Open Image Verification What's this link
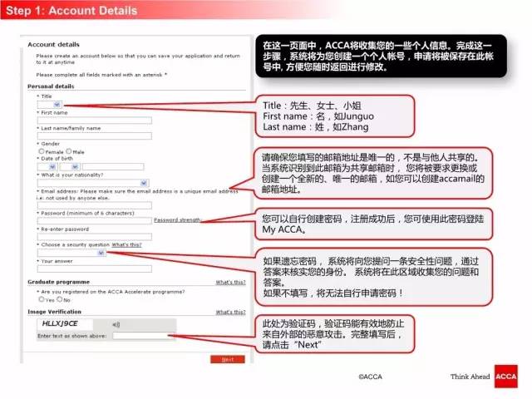The height and width of the screenshot is (399, 532). pos(231,313)
